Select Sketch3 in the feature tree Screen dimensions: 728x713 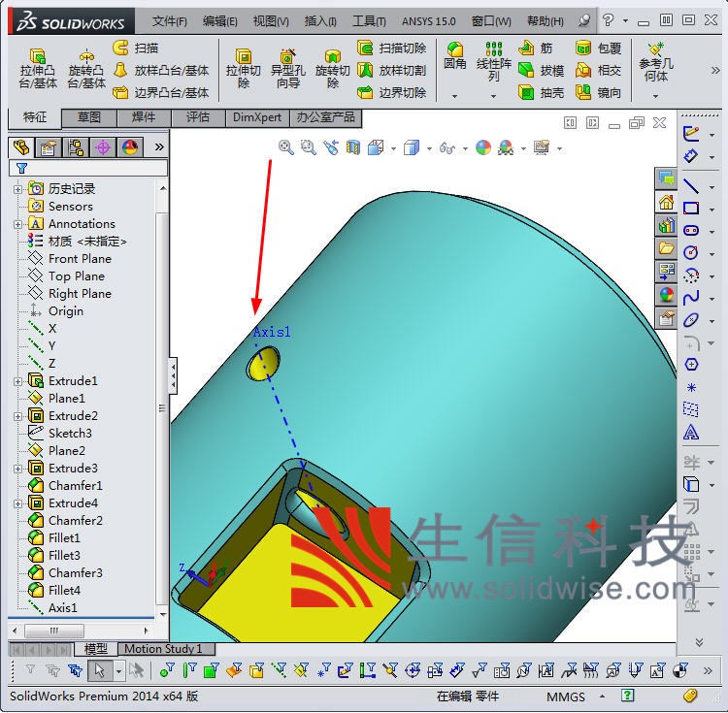[x=60, y=434]
